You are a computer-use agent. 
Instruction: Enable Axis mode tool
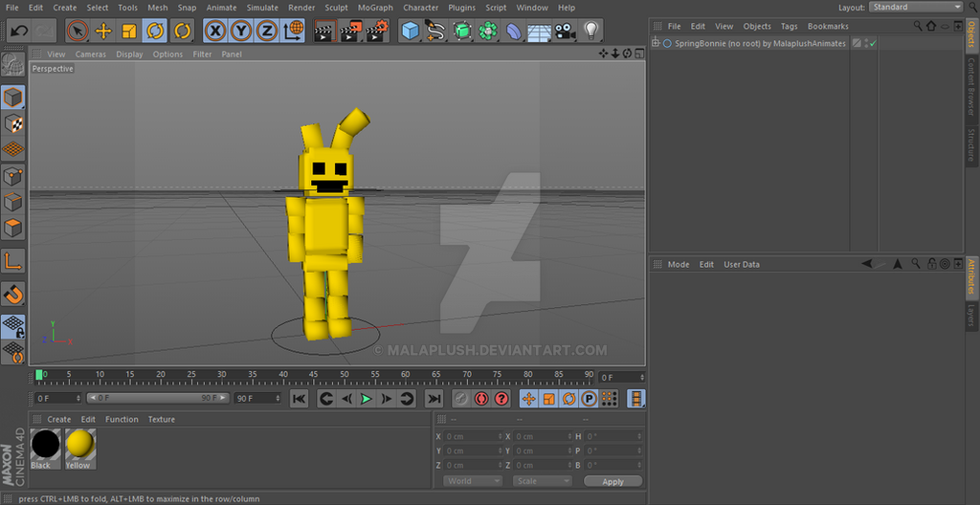point(13,260)
